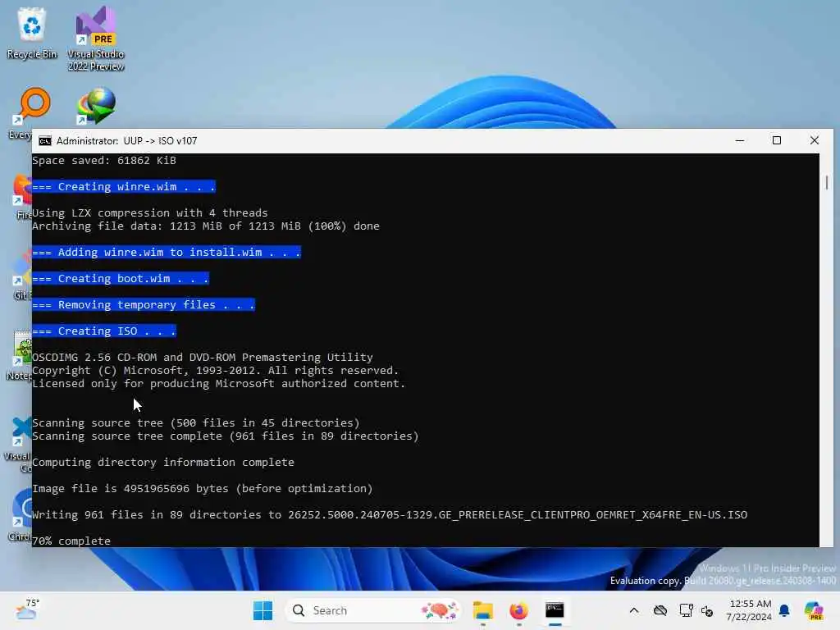Minimize the UUP -> ISO console window

point(740,140)
